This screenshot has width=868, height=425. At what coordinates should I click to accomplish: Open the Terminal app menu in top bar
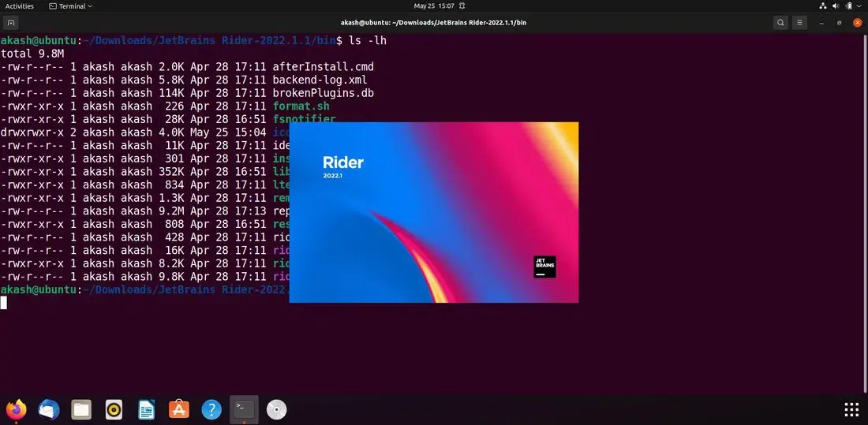point(71,6)
